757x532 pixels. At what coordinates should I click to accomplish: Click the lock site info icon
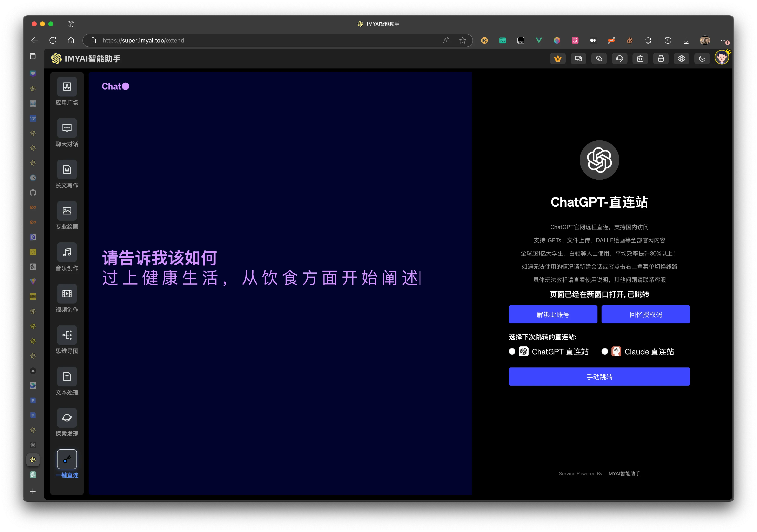93,40
